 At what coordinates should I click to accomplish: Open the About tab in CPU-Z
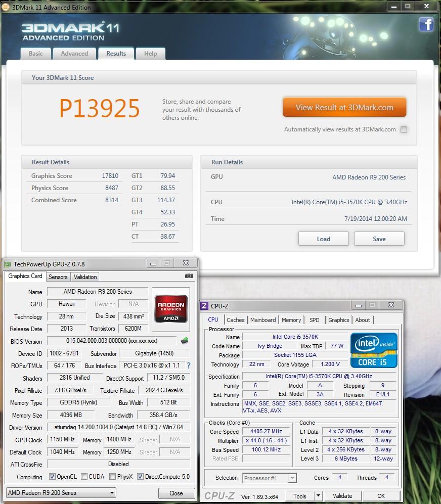[x=363, y=320]
